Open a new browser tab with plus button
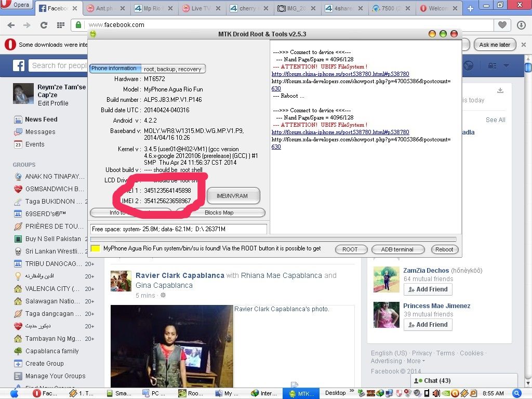This screenshot has width=532, height=399. [470, 8]
